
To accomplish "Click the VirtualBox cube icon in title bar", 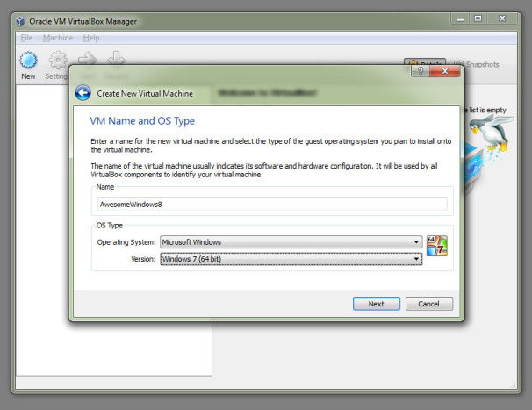I will [x=20, y=21].
